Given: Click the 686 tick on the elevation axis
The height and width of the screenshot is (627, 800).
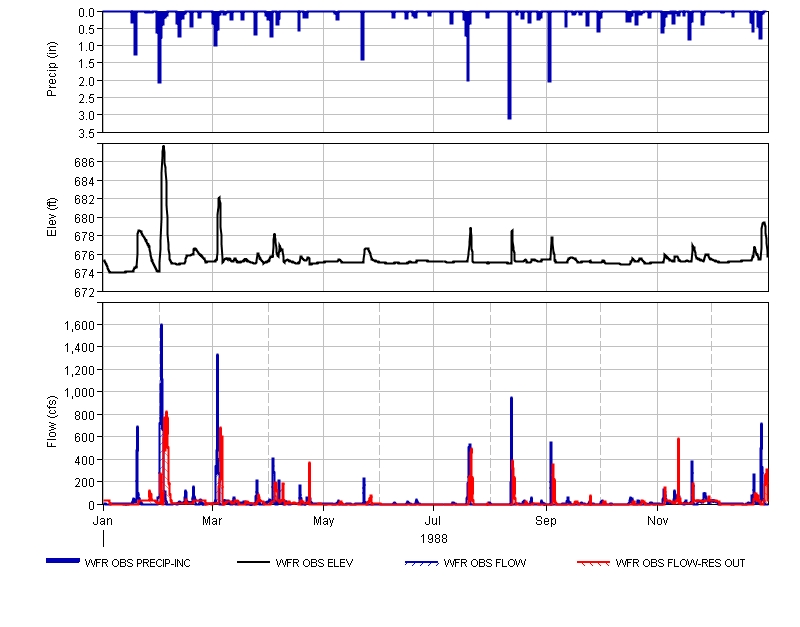Looking at the screenshot, I should (86, 163).
